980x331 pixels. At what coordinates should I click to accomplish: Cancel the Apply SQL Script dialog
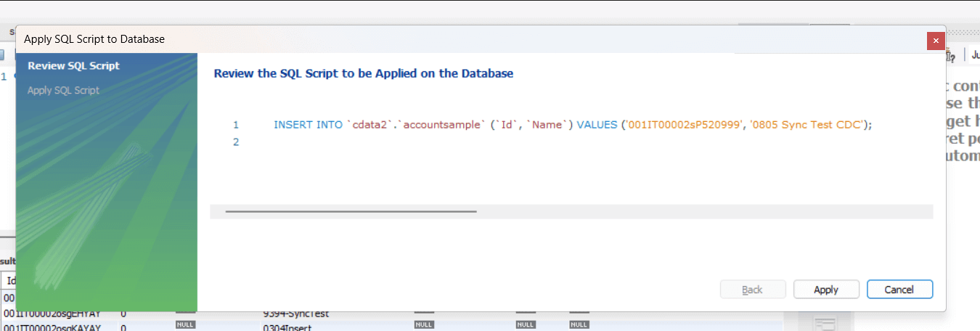coord(899,290)
